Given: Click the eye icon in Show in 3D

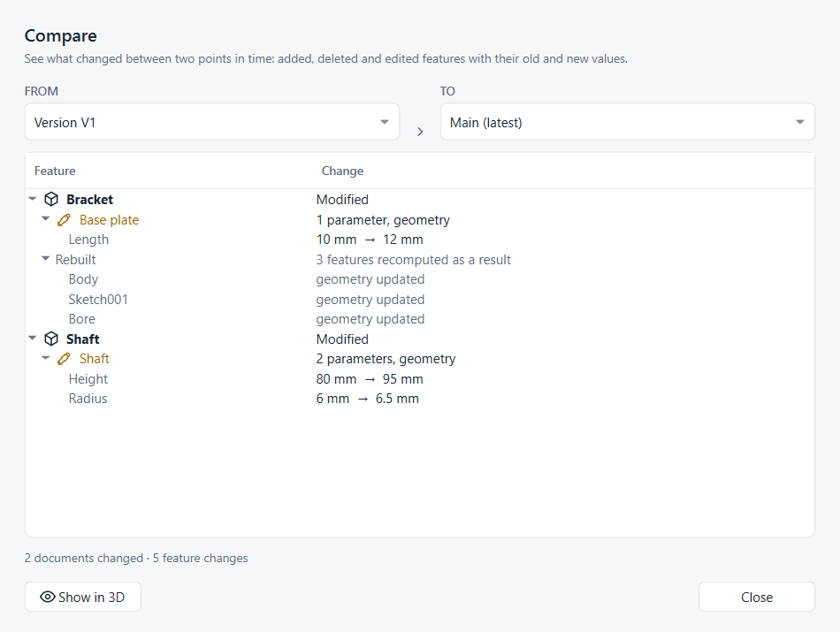Looking at the screenshot, I should [48, 597].
